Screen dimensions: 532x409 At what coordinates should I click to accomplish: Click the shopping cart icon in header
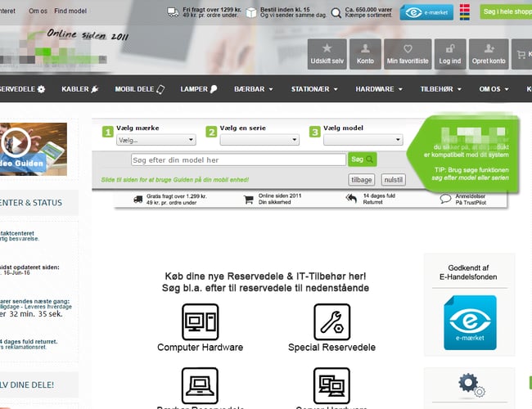(x=521, y=54)
